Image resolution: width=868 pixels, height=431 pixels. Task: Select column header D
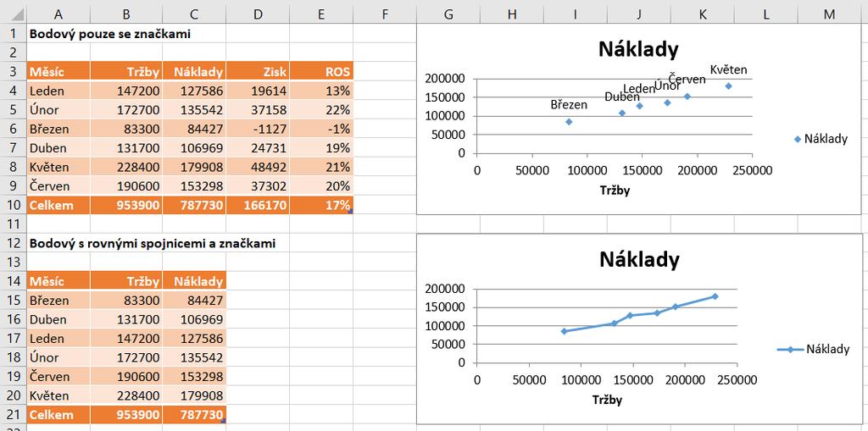pos(258,14)
